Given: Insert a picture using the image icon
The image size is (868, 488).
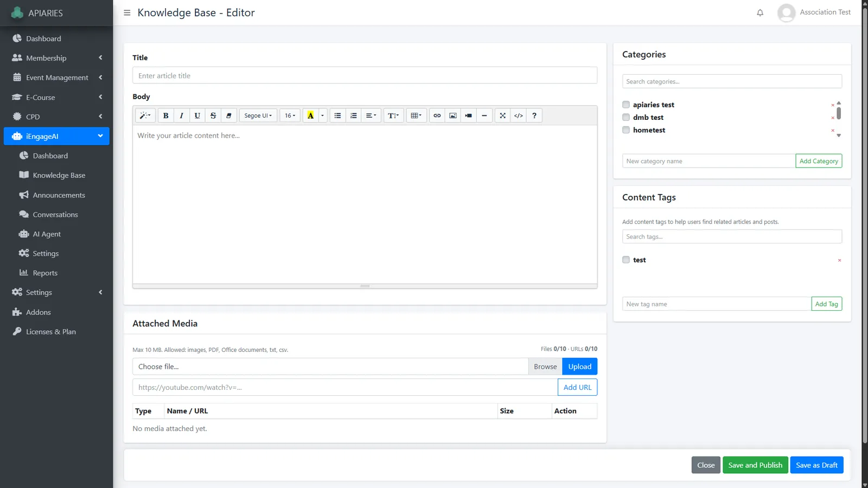Looking at the screenshot, I should (x=453, y=115).
